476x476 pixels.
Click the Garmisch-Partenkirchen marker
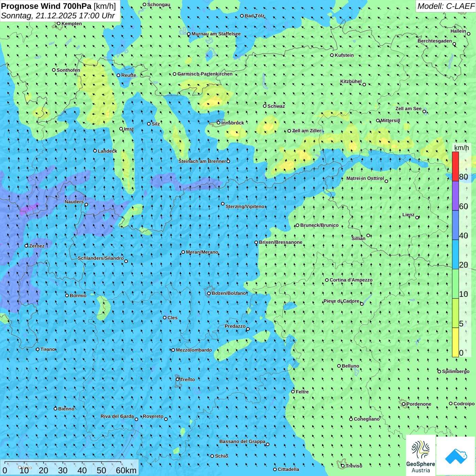[174, 74]
